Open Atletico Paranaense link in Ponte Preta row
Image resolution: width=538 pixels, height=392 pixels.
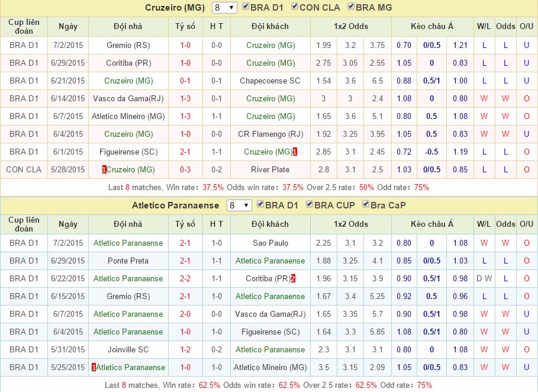(270, 261)
